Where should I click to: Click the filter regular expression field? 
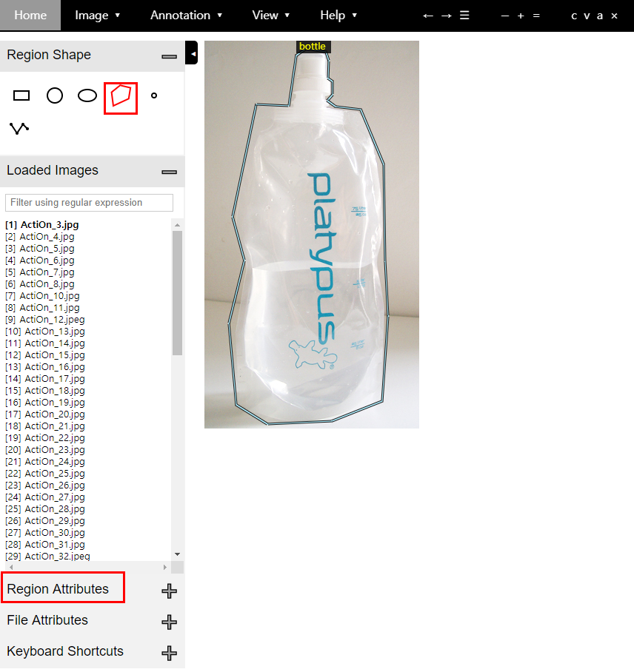click(x=89, y=203)
